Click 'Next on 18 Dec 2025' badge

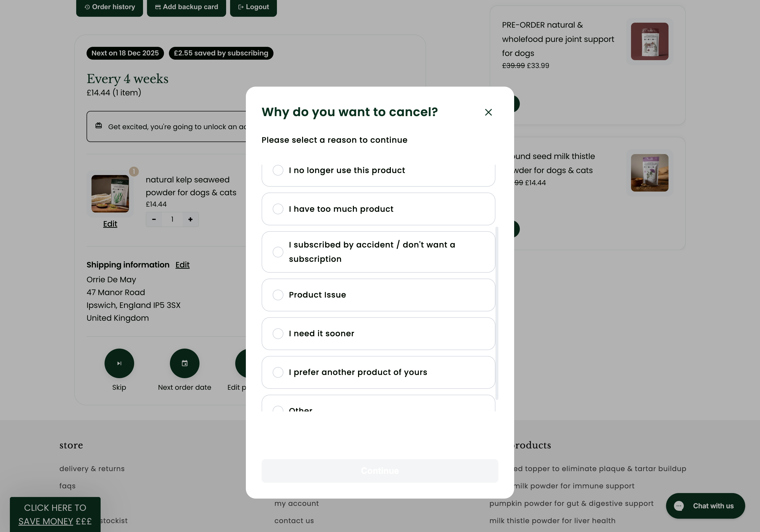coord(125,53)
